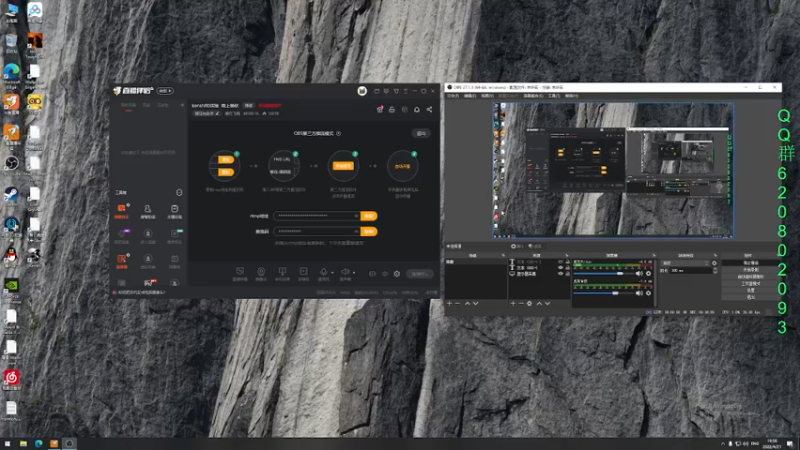Click the first orange tool icon in toolbox
This screenshot has width=800, height=450.
click(121, 208)
